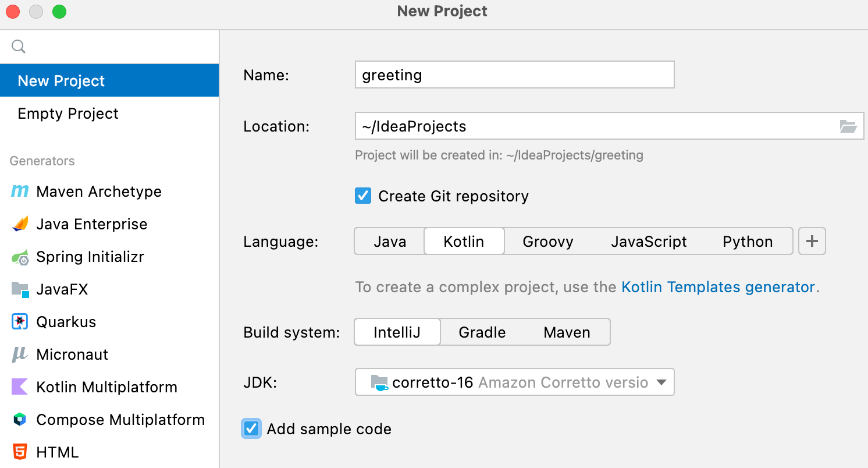Open Compose Multiplatform generator entry
Screen dimensions: 868x468
click(x=109, y=420)
